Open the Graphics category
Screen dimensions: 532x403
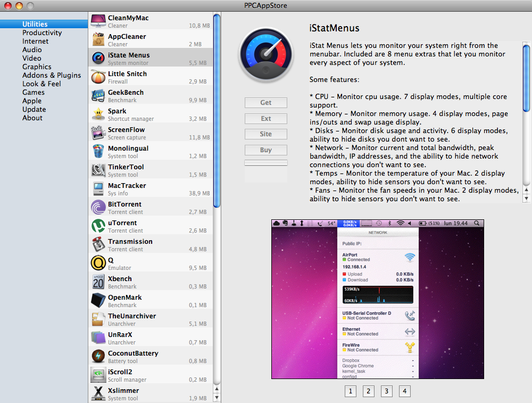37,67
